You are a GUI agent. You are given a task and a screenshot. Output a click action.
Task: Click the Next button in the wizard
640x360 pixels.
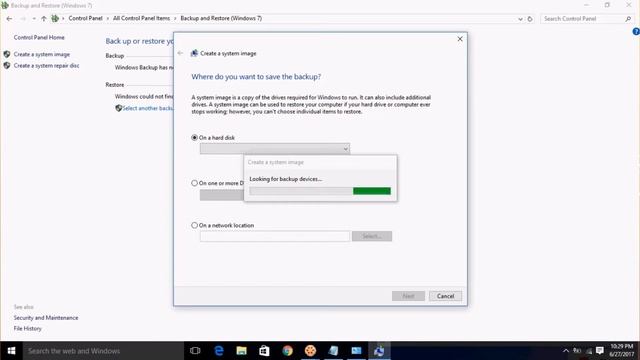click(408, 296)
